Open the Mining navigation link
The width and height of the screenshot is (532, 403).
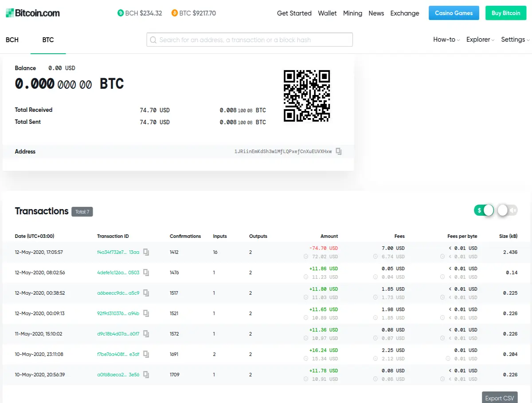[352, 13]
